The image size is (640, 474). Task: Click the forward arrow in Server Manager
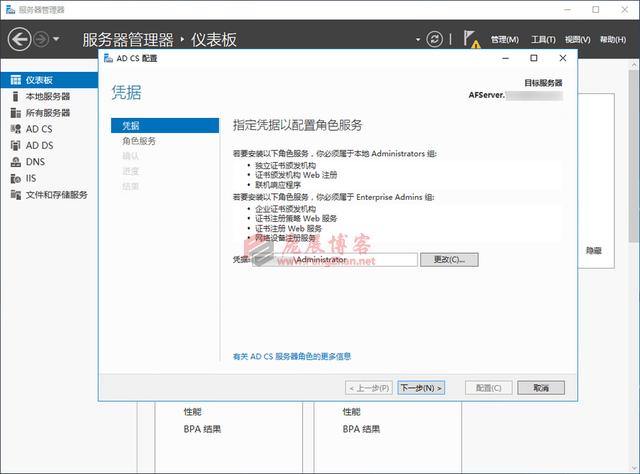pyautogui.click(x=41, y=39)
